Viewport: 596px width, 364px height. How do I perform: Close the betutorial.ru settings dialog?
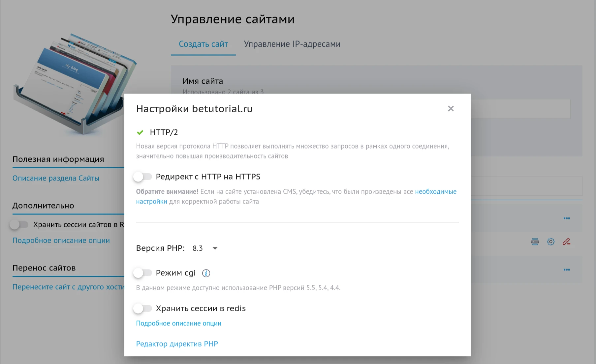click(x=451, y=108)
